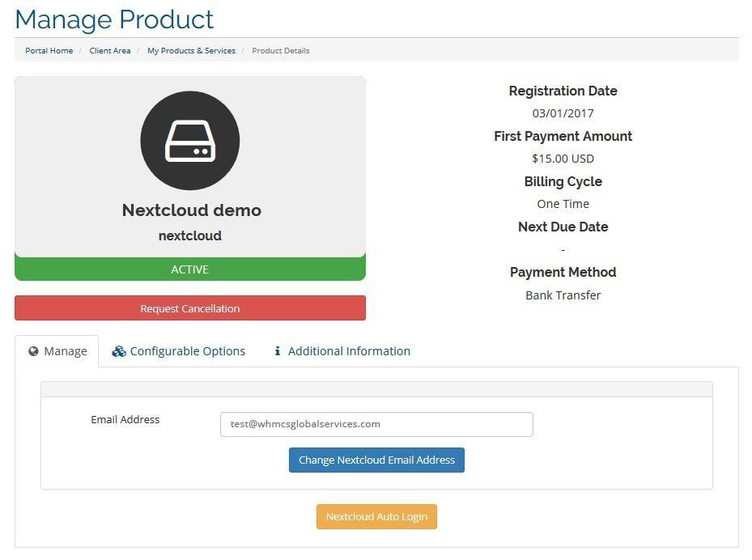
Task: Click the Registration Date heading
Action: [563, 91]
